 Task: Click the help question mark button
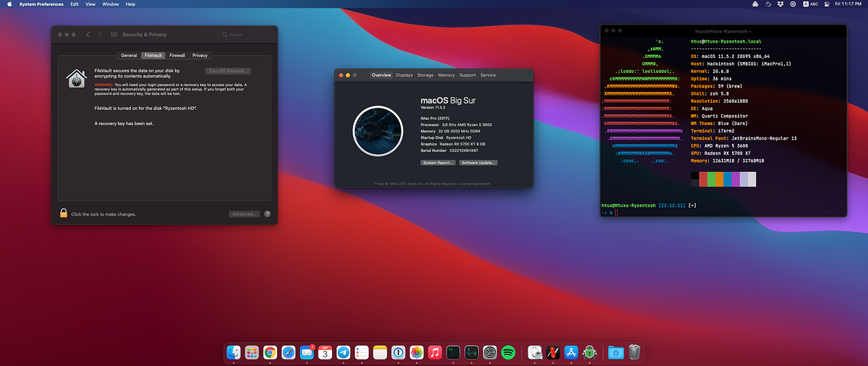pyautogui.click(x=268, y=214)
